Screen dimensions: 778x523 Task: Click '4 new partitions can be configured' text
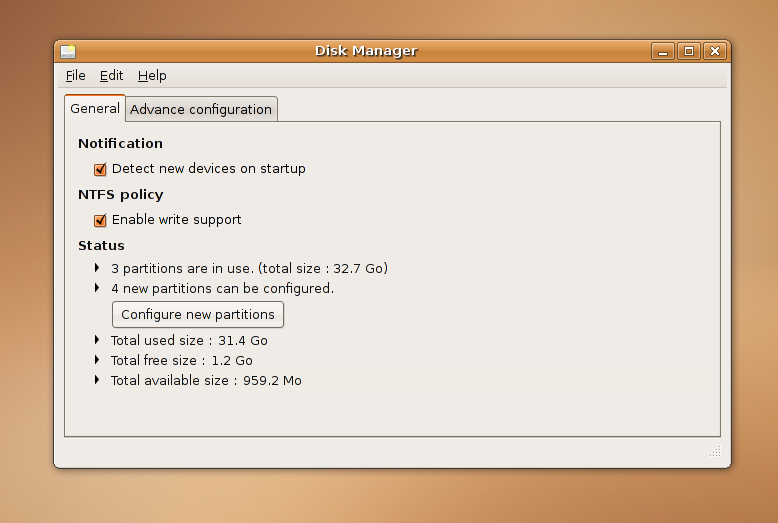click(x=222, y=288)
